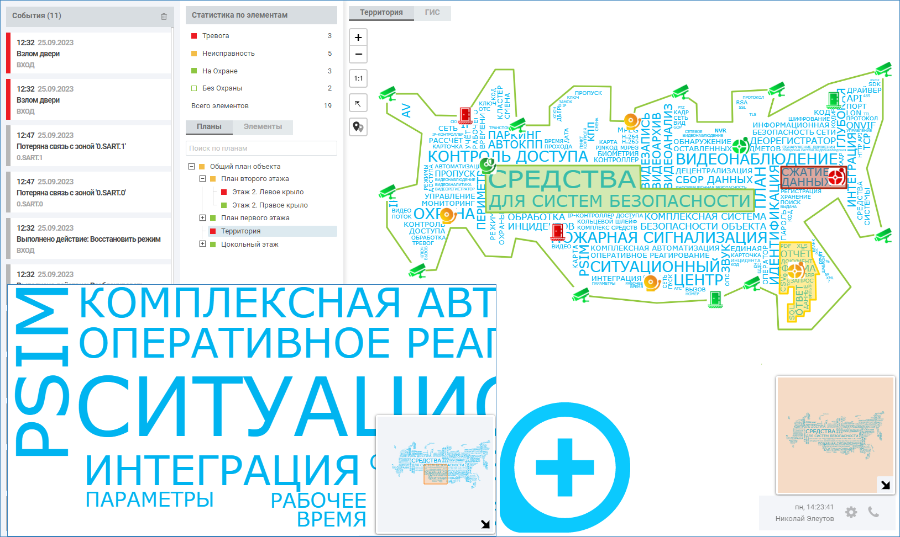Select orange icon in yellow ОТЧЕТ zone
Viewport: 900px width, 537px height.
click(x=797, y=270)
